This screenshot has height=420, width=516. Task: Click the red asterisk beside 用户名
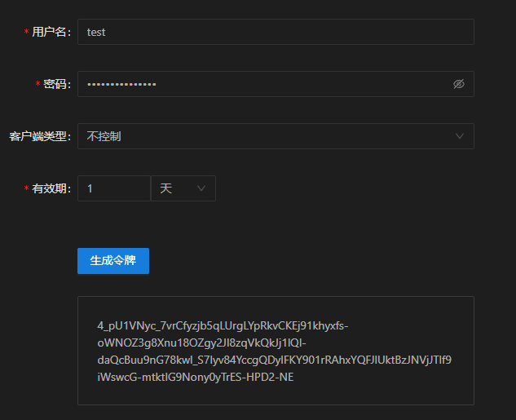(27, 33)
